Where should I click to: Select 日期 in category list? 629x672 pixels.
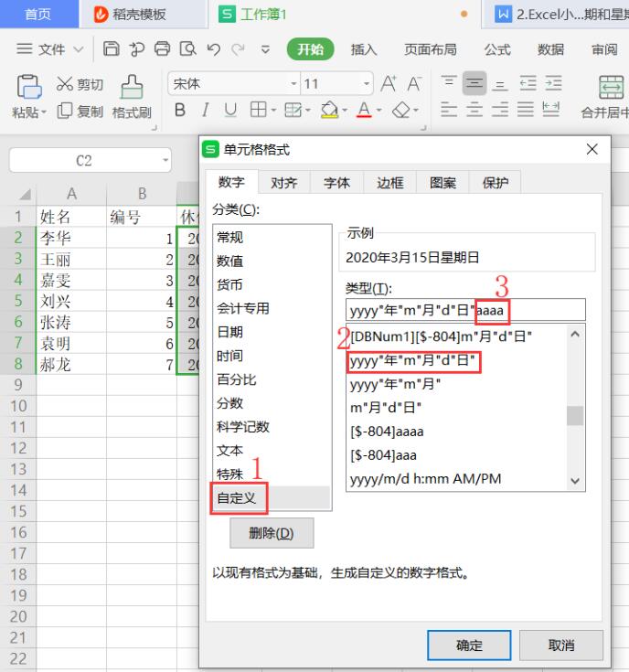pyautogui.click(x=272, y=332)
